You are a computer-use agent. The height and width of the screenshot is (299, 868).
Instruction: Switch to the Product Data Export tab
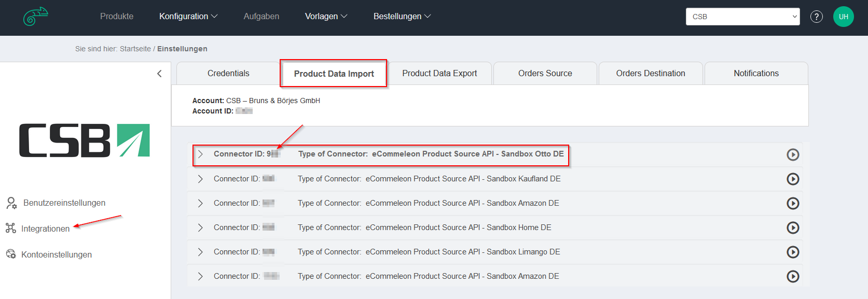point(439,73)
